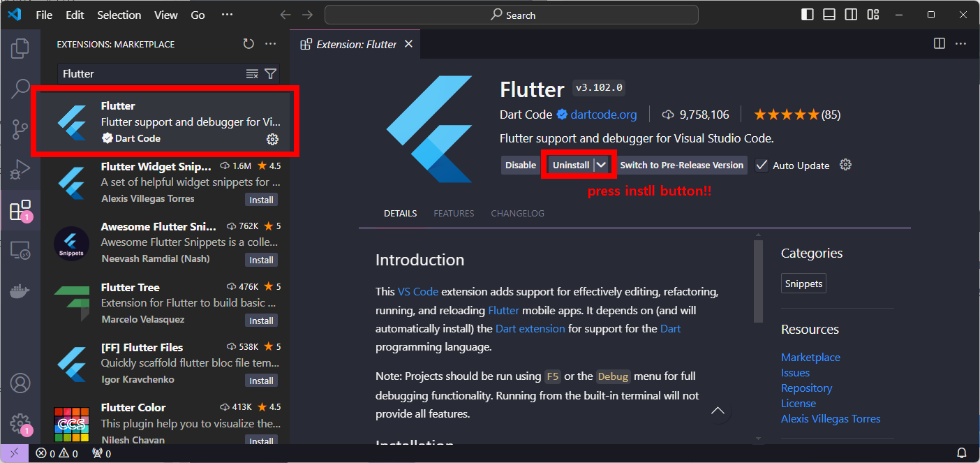
Task: Refresh the extensions marketplace list
Action: click(248, 44)
